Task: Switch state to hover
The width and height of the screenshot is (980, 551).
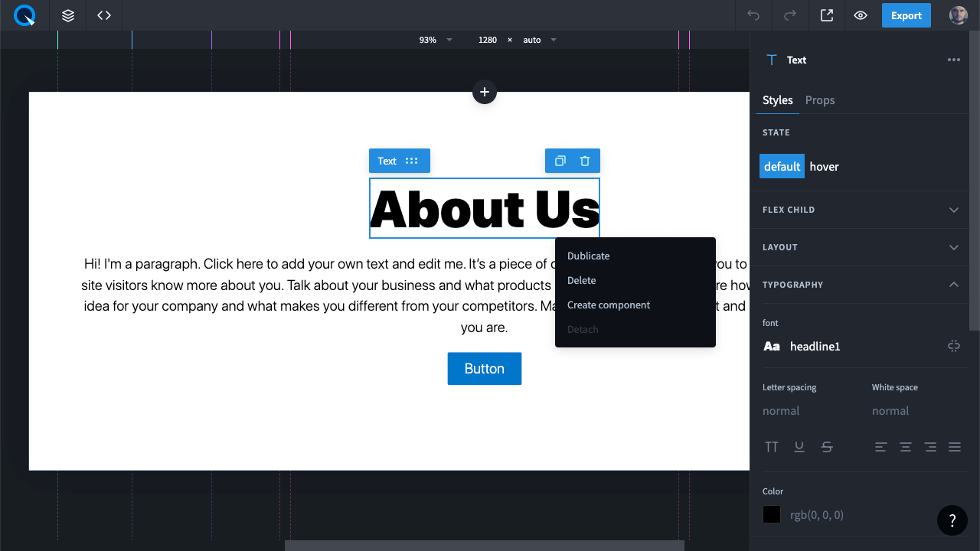Action: click(x=824, y=167)
